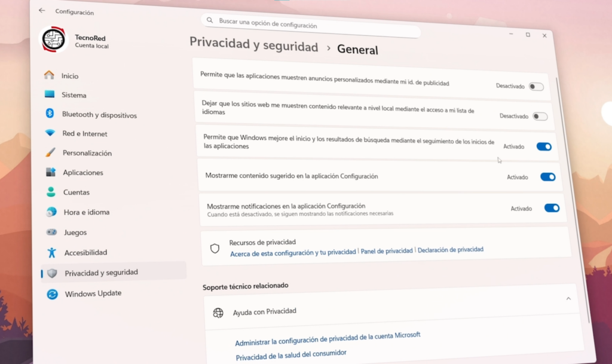612x364 pixels.
Task: Click 'Administrar la configuración de privacidad de la cuenta Microsoft'
Action: pyautogui.click(x=328, y=335)
